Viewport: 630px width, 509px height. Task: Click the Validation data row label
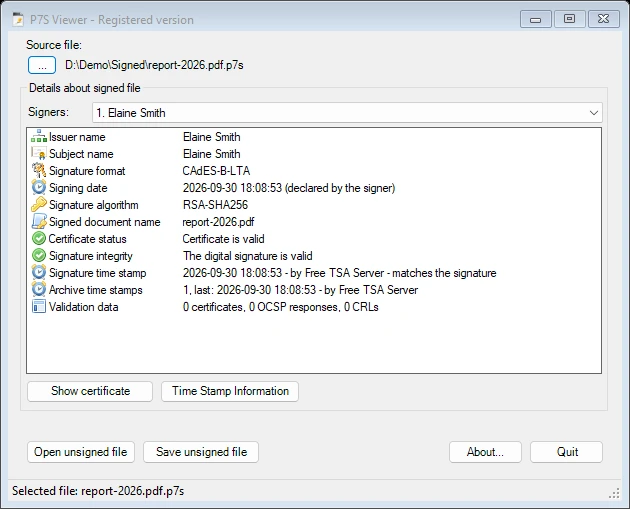point(84,307)
